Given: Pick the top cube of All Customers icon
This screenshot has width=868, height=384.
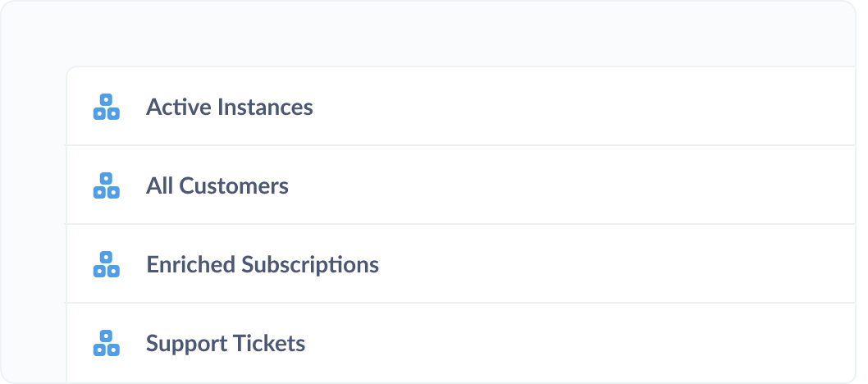Looking at the screenshot, I should (107, 178).
